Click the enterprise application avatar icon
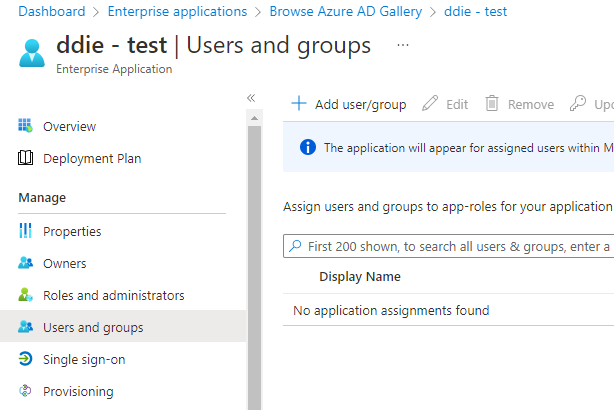The height and width of the screenshot is (410, 614). click(x=32, y=53)
